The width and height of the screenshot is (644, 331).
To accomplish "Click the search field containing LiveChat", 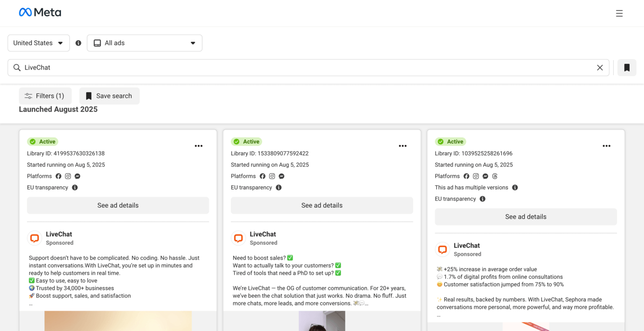I will click(x=308, y=68).
